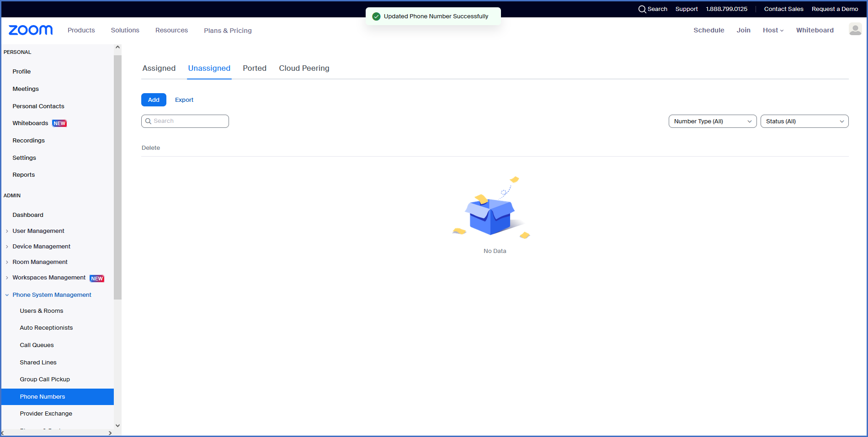Open the Products menu
The height and width of the screenshot is (437, 868).
(x=81, y=30)
